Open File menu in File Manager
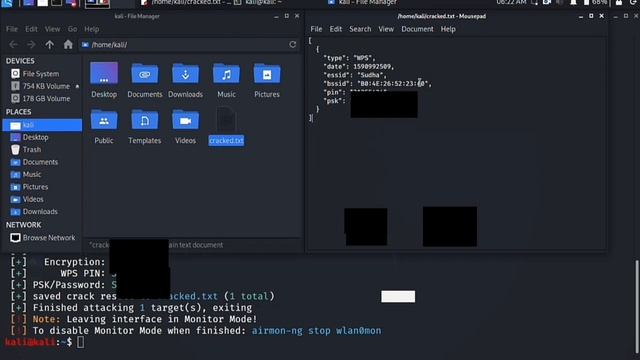Screen dimensions: 640x360 [x=12, y=29]
